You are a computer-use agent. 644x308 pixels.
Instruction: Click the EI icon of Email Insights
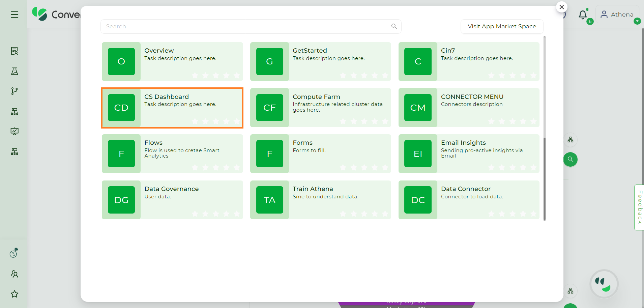(418, 154)
